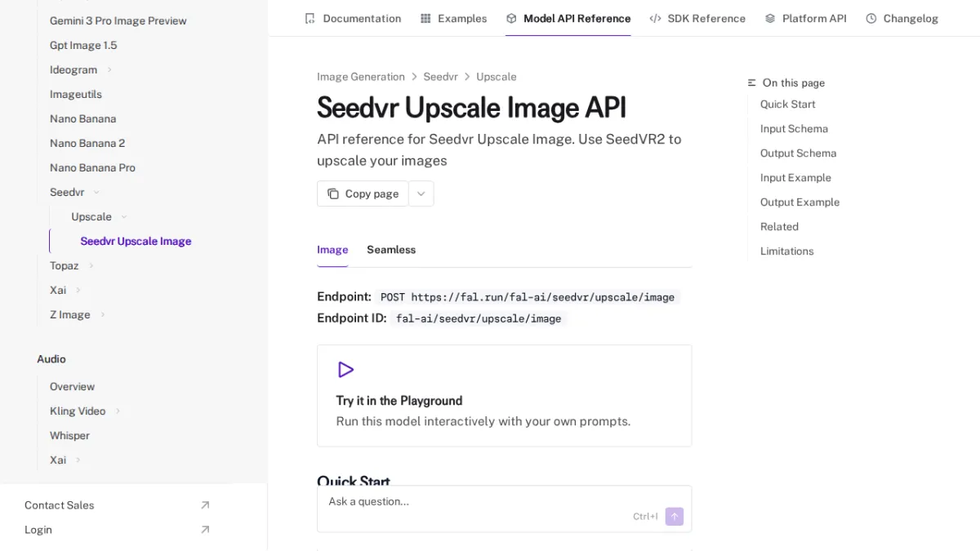This screenshot has width=980, height=551.
Task: Jump to Input Example in page outline
Action: [x=795, y=178]
